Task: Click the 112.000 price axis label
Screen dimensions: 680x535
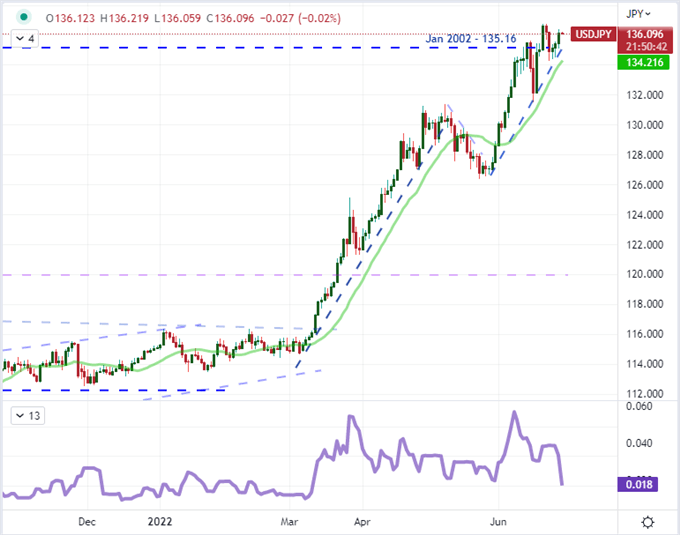Action: [x=644, y=394]
